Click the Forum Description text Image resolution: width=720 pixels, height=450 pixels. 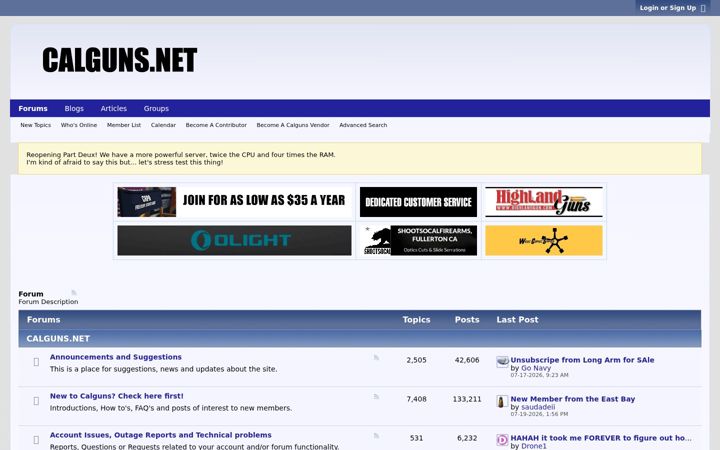[x=48, y=302]
